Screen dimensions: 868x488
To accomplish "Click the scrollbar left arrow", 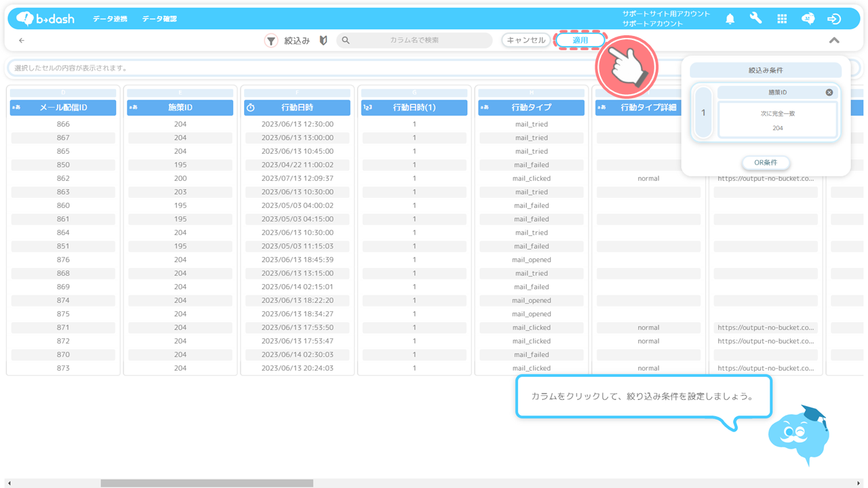I will point(9,483).
